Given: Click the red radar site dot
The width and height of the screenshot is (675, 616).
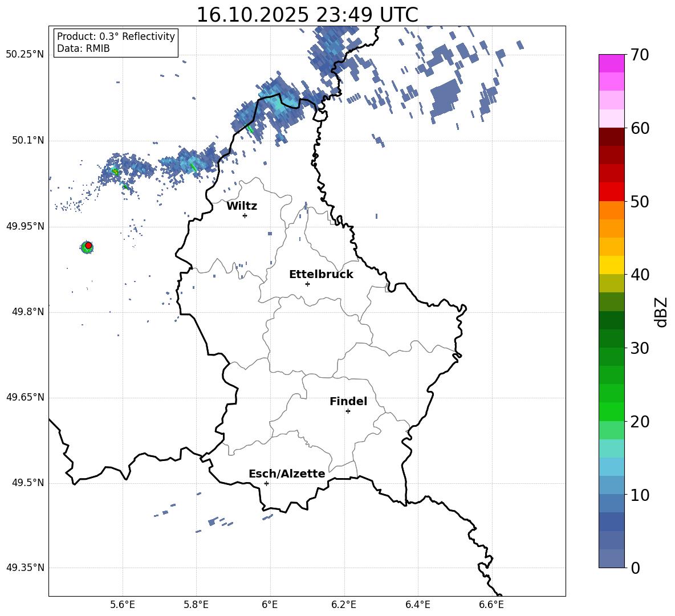Looking at the screenshot, I should pyautogui.click(x=88, y=246).
